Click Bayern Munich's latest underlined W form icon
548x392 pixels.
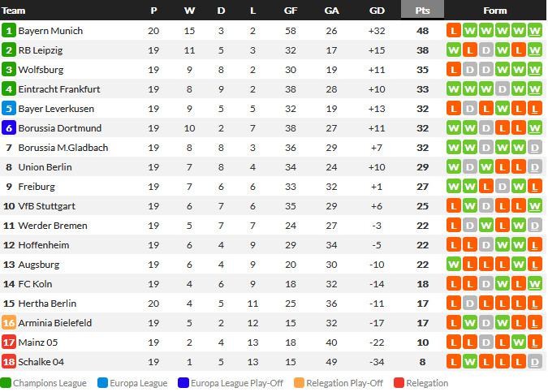535,31
